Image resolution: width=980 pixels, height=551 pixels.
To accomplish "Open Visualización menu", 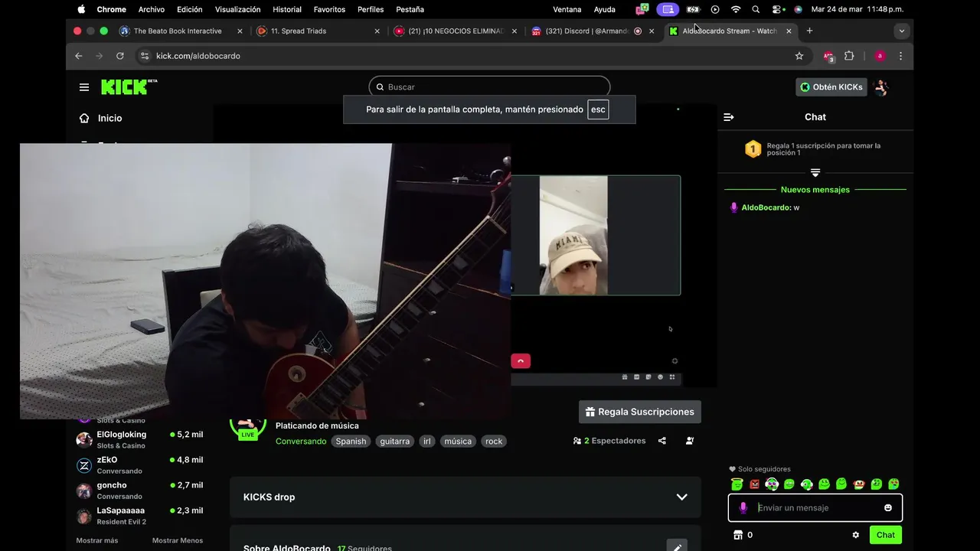I will pyautogui.click(x=237, y=9).
